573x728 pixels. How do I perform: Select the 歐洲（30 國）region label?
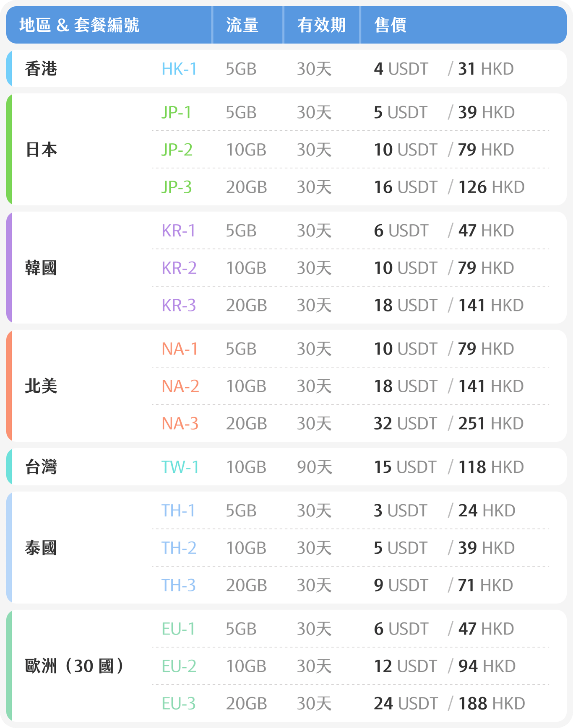74,666
